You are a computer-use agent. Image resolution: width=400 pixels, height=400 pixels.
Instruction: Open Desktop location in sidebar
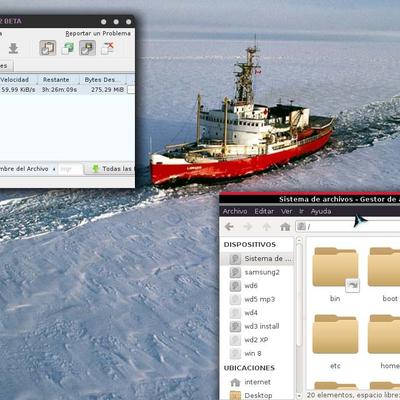[x=257, y=395]
